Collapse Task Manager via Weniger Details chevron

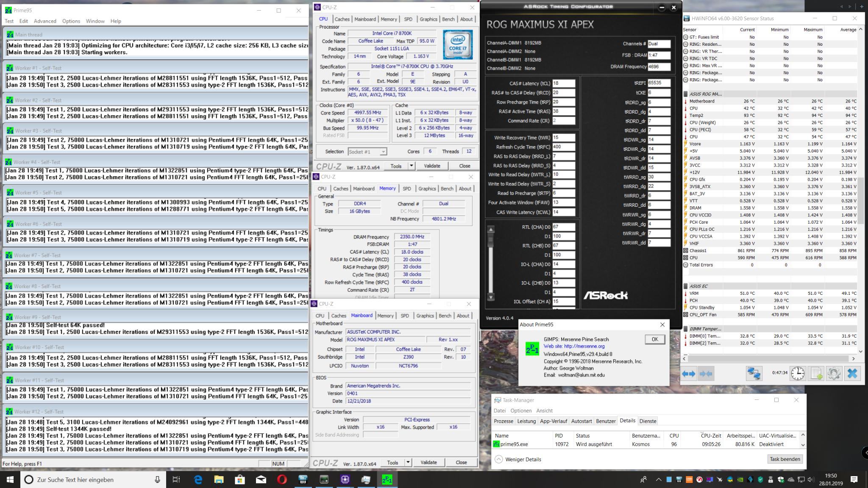pyautogui.click(x=499, y=459)
